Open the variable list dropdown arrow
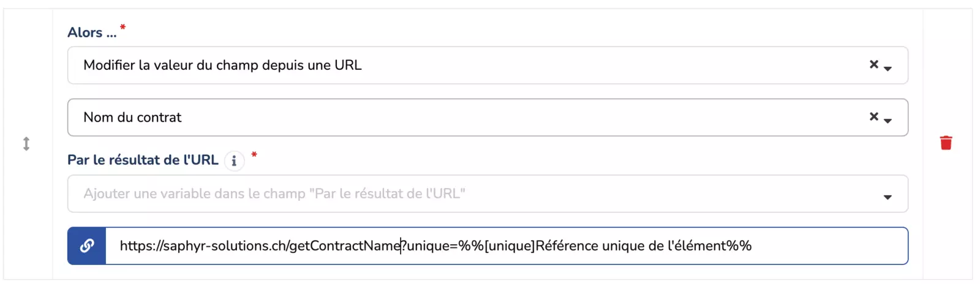The image size is (980, 284). coord(888,197)
